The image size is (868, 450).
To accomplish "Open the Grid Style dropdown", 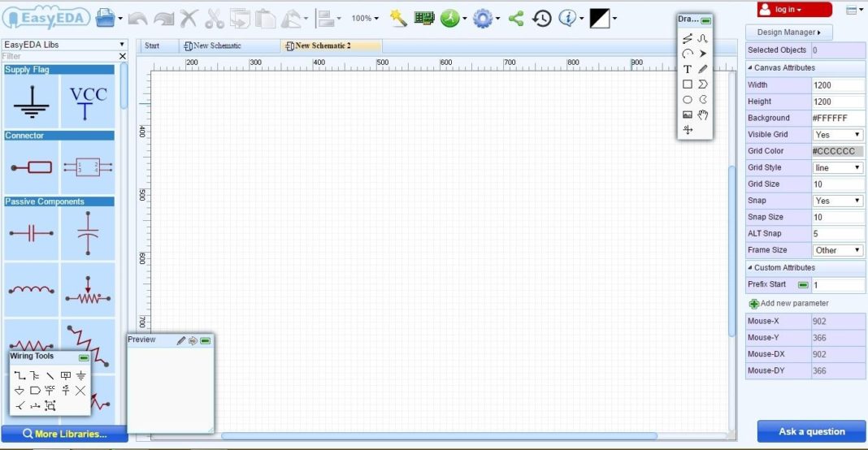I will pos(838,167).
